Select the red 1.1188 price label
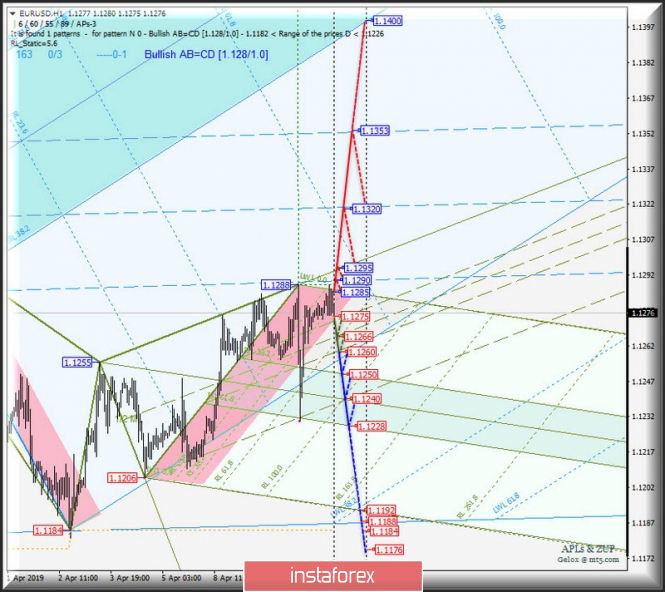Image resolution: width=665 pixels, height=592 pixels. (x=383, y=521)
